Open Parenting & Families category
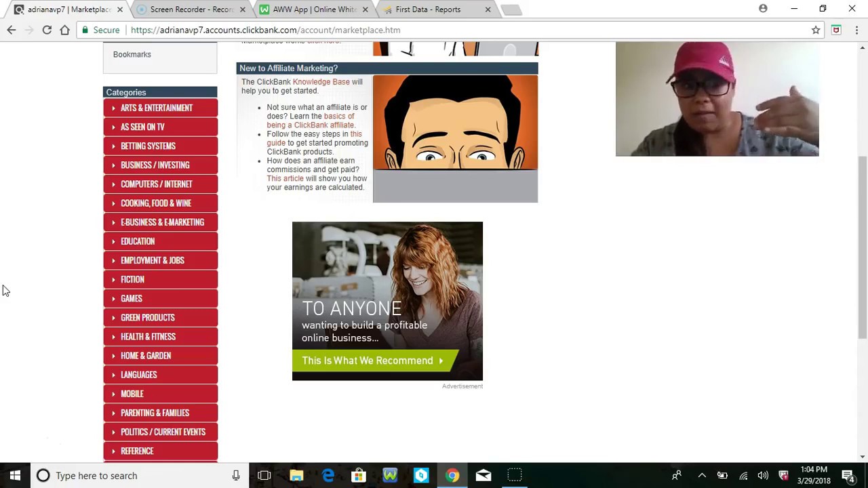 (160, 412)
